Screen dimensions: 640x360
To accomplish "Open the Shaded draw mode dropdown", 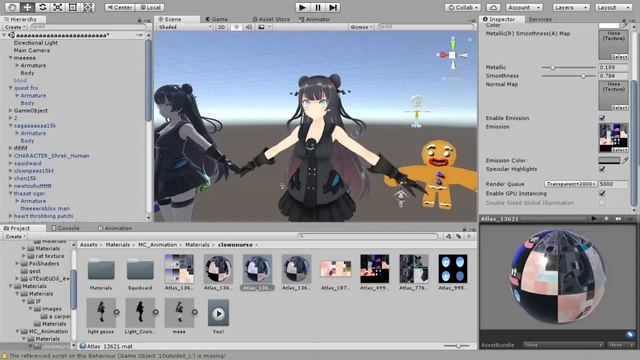I will pos(185,27).
